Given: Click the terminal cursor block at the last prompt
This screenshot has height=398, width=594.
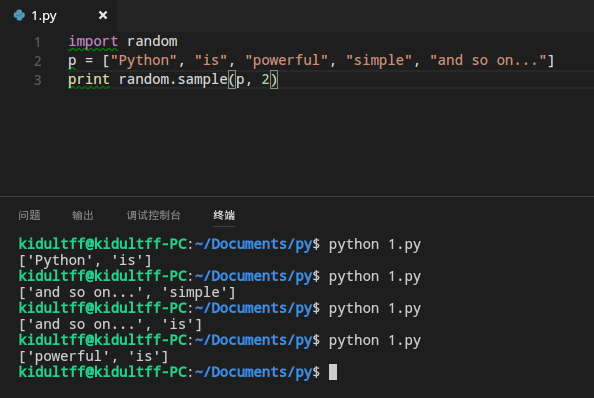Looking at the screenshot, I should pyautogui.click(x=333, y=372).
